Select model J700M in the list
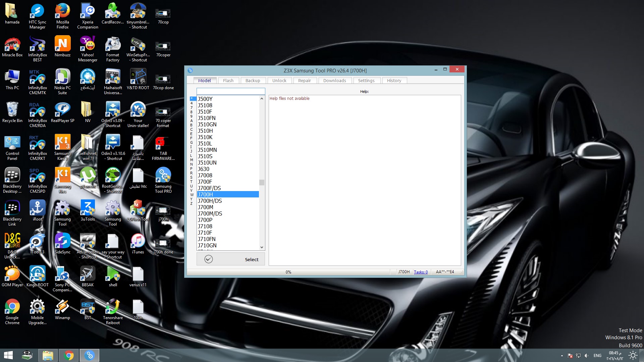Screen dimensions: 644x362 click(x=228, y=207)
